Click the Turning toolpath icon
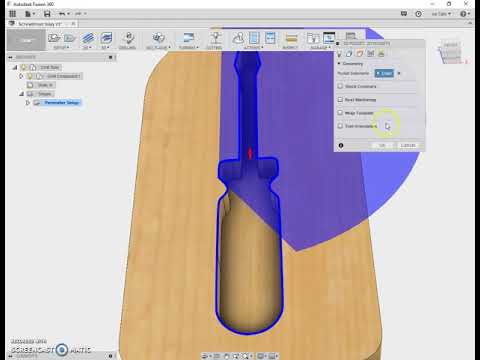Image resolution: width=480 pixels, height=360 pixels. [189, 38]
